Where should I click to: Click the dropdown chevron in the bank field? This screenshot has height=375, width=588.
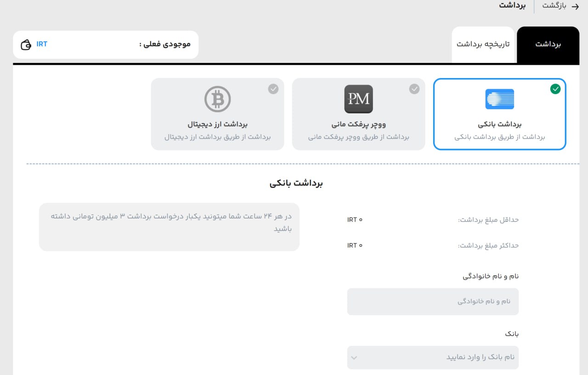[354, 357]
